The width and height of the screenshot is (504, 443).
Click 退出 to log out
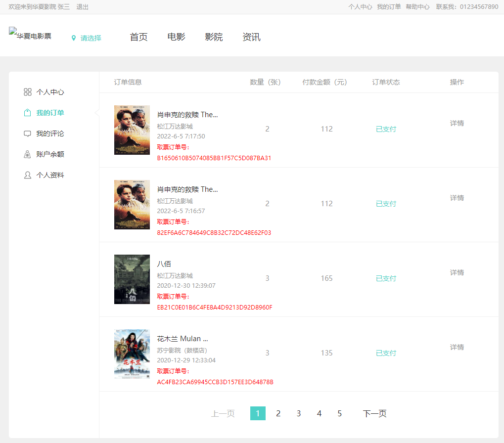click(x=82, y=7)
